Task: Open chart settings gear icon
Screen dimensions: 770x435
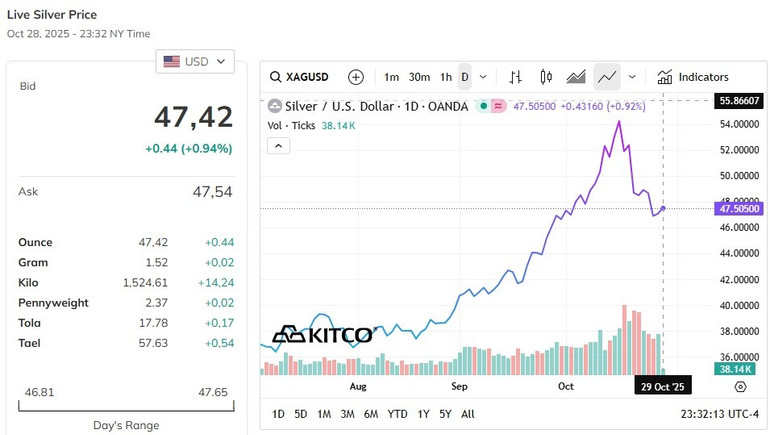Action: 740,386
